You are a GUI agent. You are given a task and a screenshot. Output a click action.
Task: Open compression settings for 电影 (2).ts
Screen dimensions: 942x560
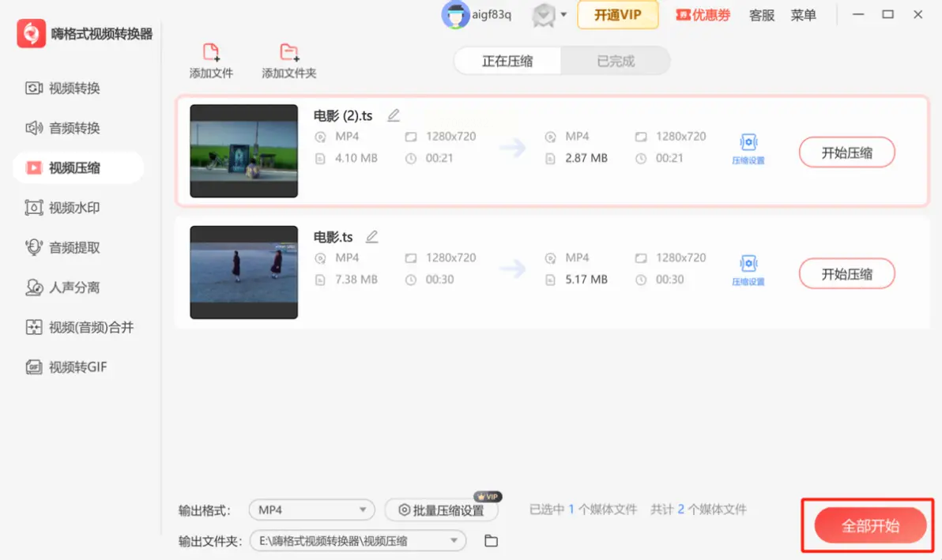(x=748, y=148)
